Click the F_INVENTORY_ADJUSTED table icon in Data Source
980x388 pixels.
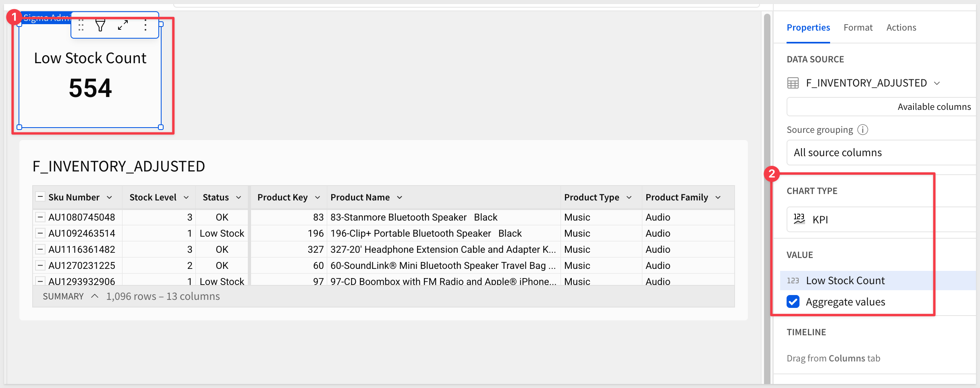[793, 83]
